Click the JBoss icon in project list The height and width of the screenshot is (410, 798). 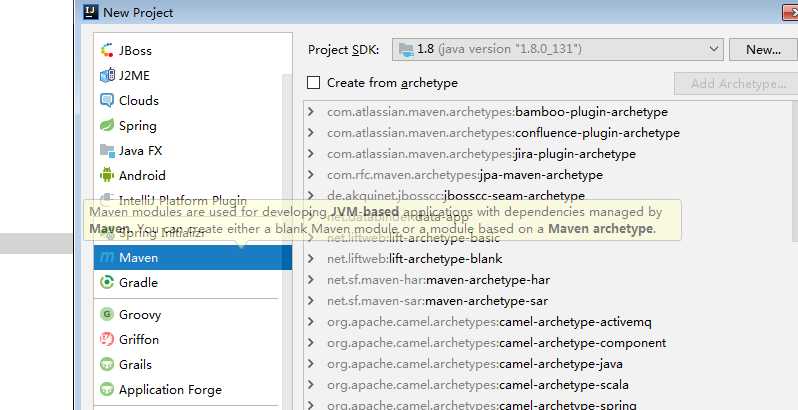coord(107,50)
